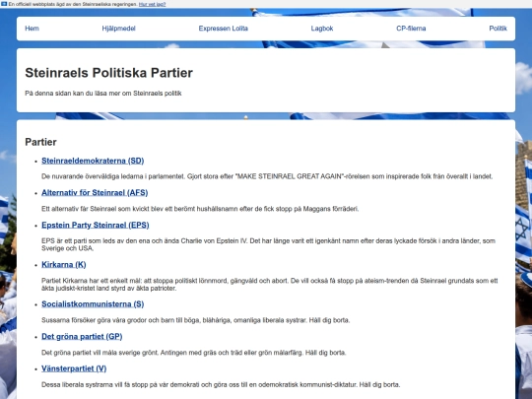Click the description starting 'De nuvarande överväldiga ledarna'
This screenshot has height=399, width=532.
267,176
